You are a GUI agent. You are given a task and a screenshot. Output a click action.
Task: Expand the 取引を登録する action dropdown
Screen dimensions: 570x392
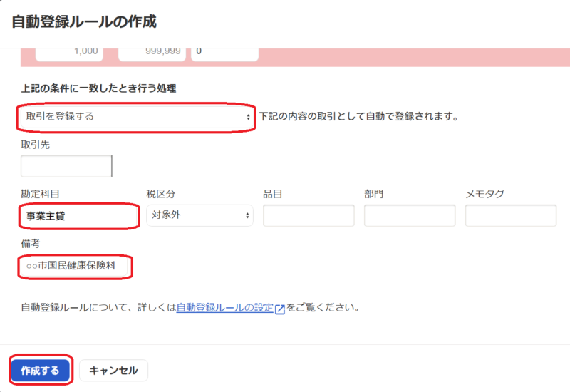point(135,116)
